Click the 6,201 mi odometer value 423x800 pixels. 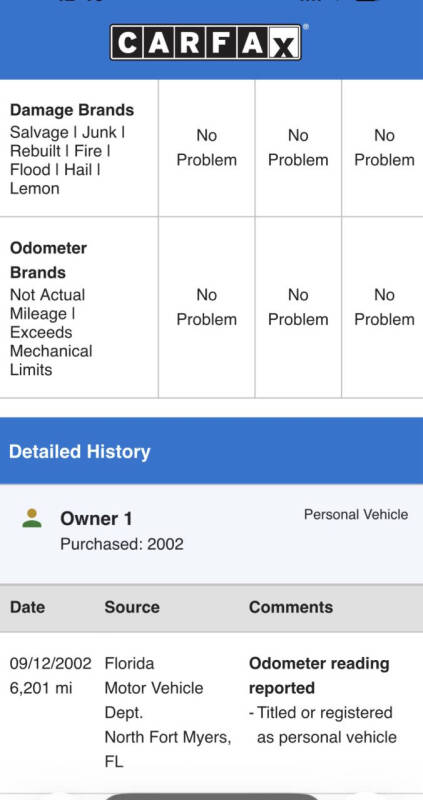click(41, 688)
